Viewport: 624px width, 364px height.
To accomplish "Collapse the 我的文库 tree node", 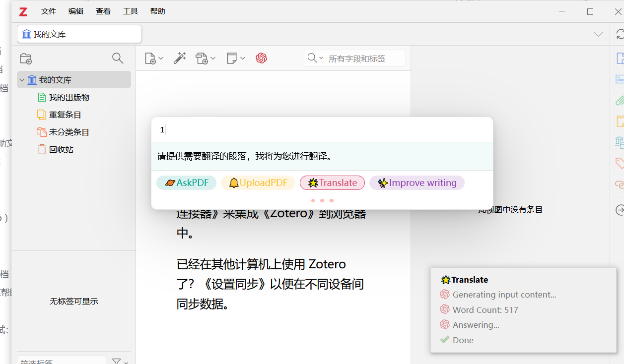I will point(22,80).
